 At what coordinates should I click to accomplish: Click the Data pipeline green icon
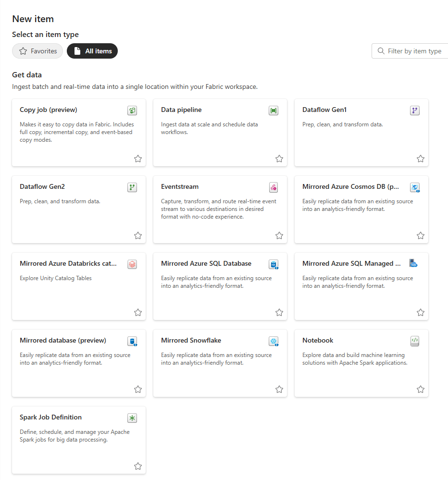click(x=274, y=111)
